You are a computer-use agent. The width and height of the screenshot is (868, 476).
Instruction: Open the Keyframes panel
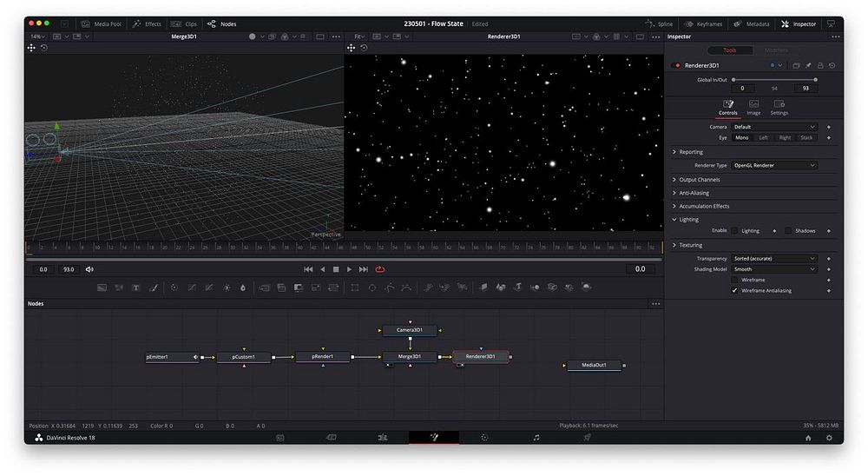pos(704,23)
